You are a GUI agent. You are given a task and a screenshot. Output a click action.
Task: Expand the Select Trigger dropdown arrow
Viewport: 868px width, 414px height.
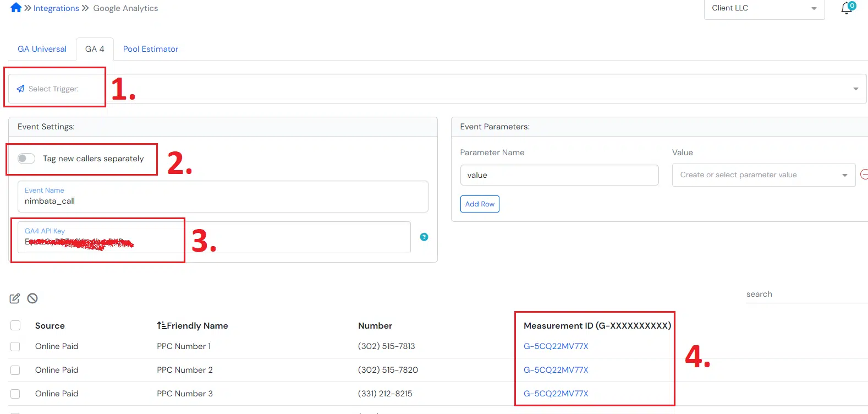pyautogui.click(x=855, y=89)
